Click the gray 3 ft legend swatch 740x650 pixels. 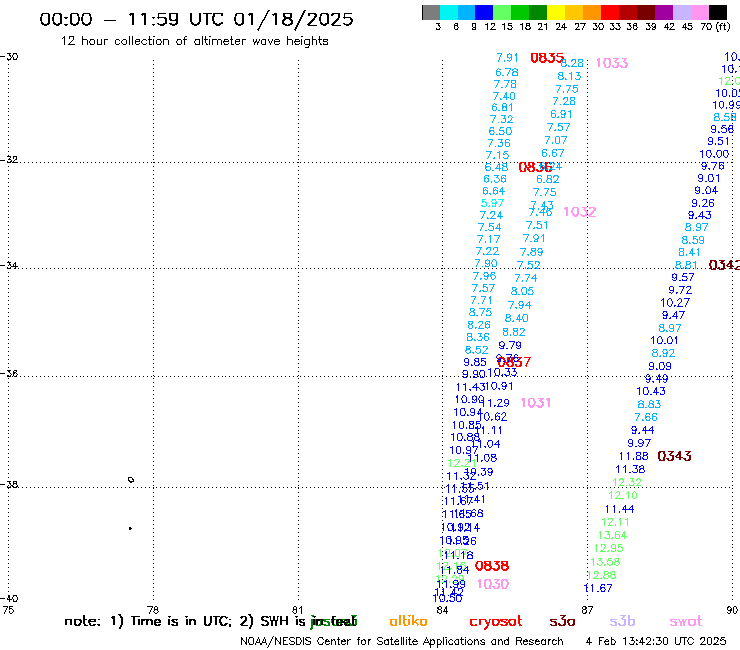pyautogui.click(x=431, y=12)
